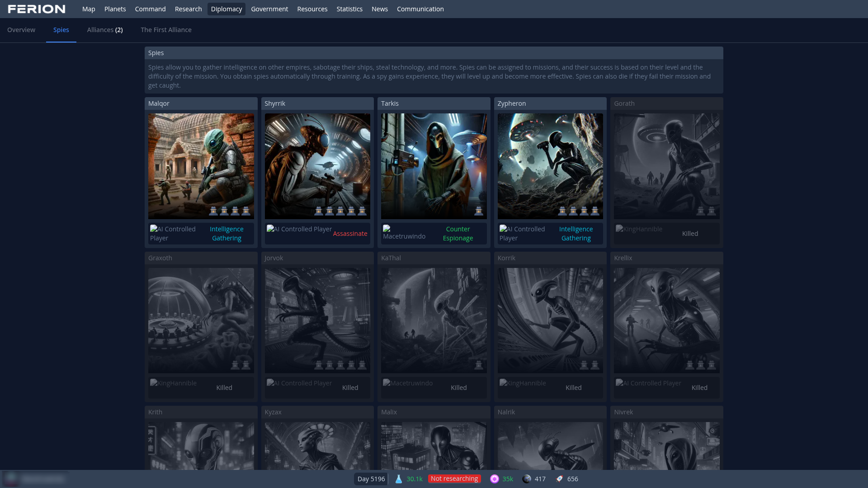Click Zypheron's Intelligence Gathering mission
Screen dimensions: 868x488
tap(576, 234)
